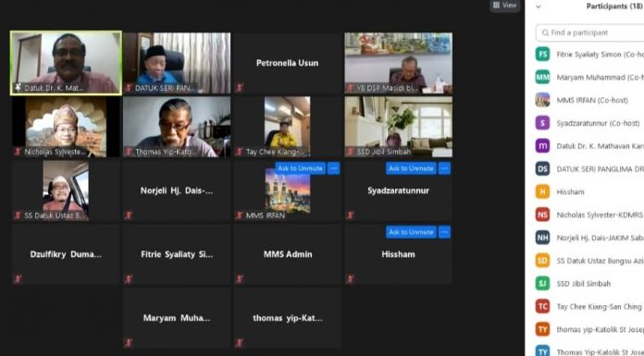Open more options on Hissham tile
The height and width of the screenshot is (356, 644).
coord(444,232)
